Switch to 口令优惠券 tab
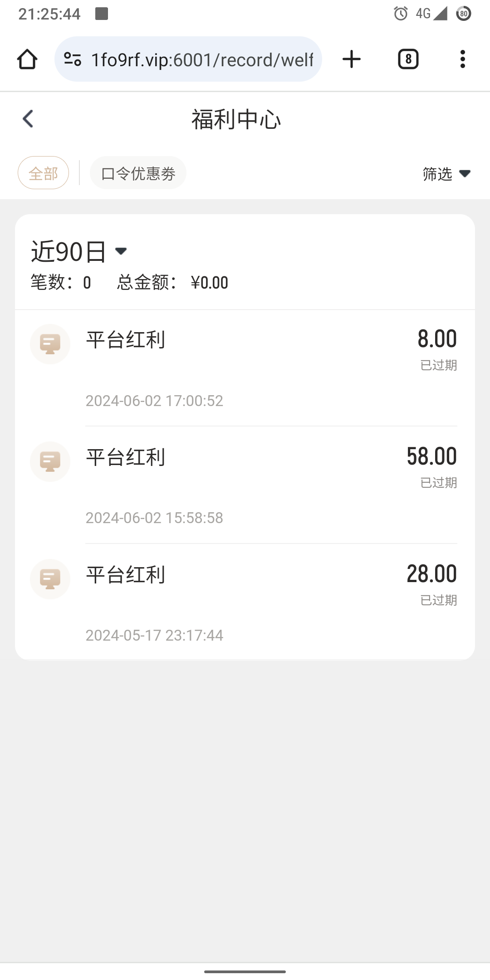490x980 pixels. pos(138,173)
